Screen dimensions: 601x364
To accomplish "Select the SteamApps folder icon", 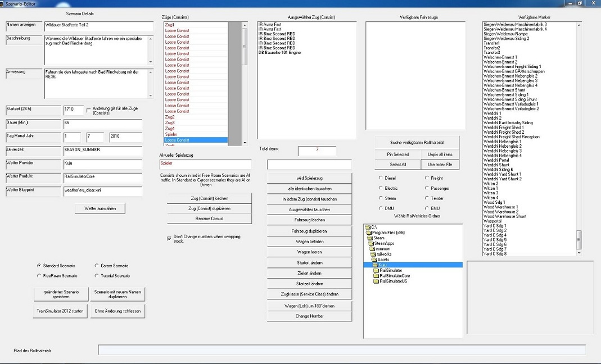I will 371,243.
